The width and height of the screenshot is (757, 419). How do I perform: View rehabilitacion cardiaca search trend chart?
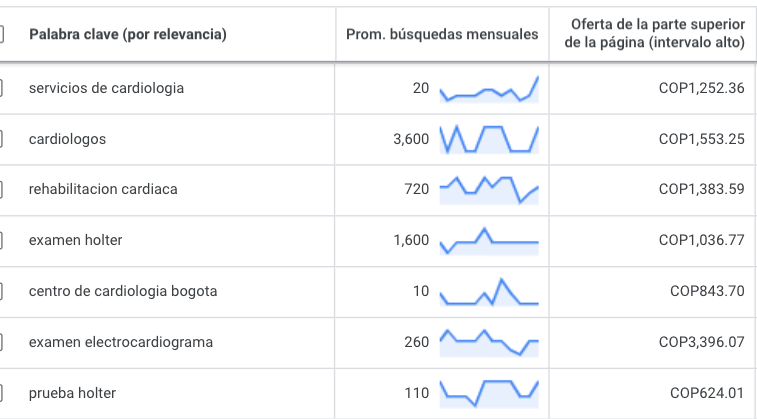(489, 190)
